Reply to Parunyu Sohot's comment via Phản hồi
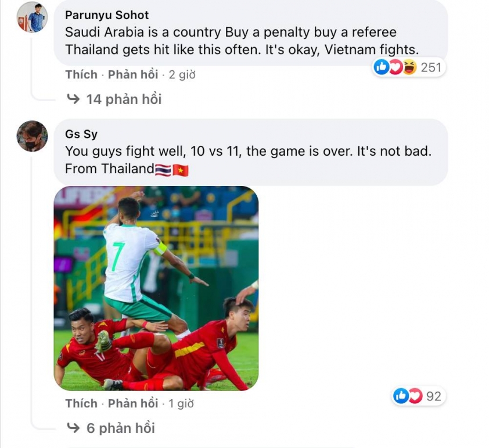This screenshot has height=448, width=489. (133, 74)
